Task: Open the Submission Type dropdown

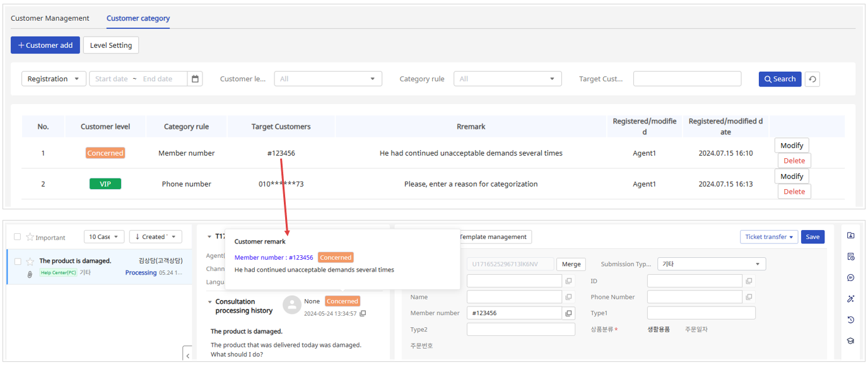Action: (712, 264)
